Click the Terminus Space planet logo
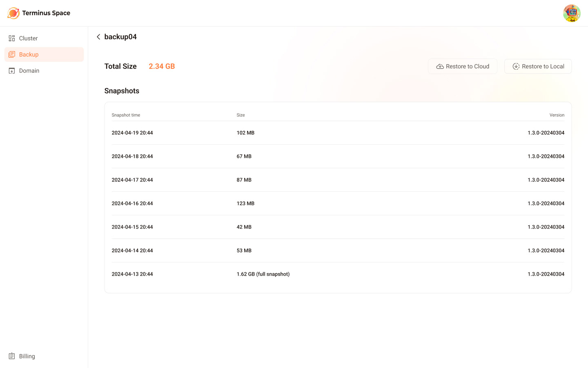Viewport: 588px width, 368px height. click(x=13, y=13)
